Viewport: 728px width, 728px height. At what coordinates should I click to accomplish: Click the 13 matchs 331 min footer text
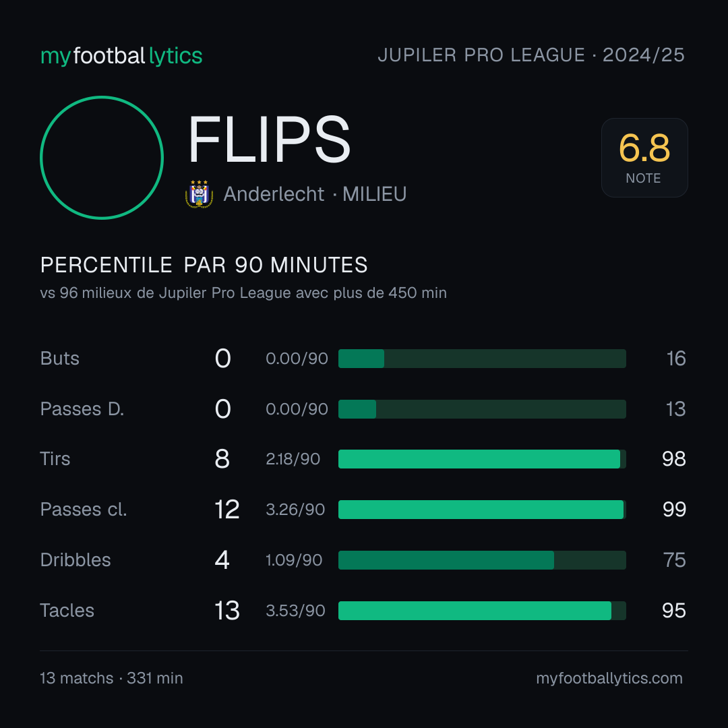coord(111,678)
